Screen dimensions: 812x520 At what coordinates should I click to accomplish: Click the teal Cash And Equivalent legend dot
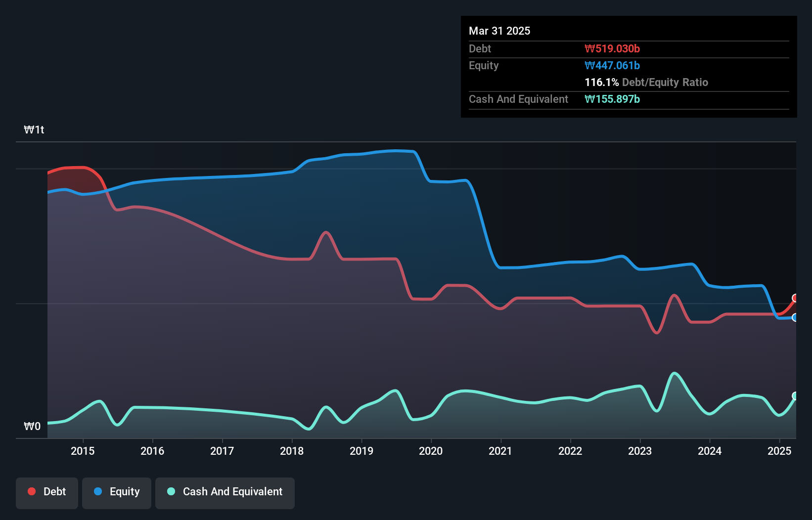pos(171,492)
